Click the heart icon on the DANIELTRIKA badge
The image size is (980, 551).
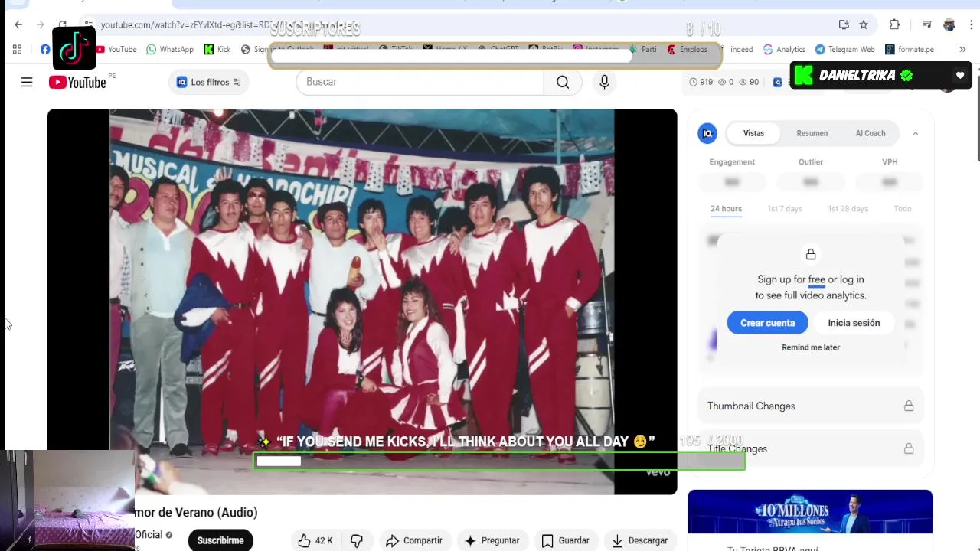(960, 76)
